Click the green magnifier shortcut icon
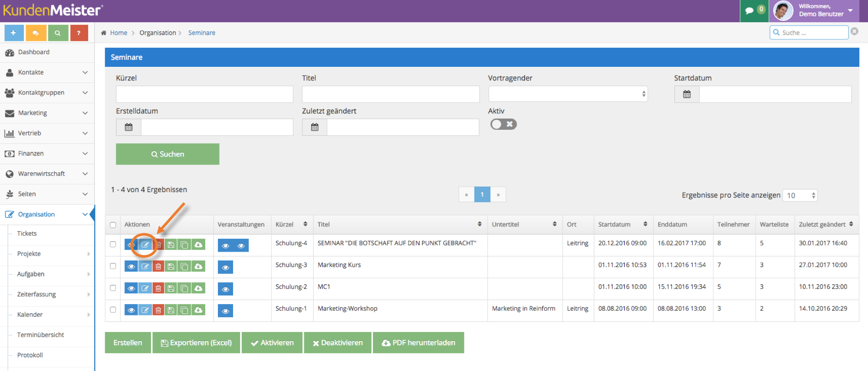Viewport: 868px width, 371px height. 58,33
